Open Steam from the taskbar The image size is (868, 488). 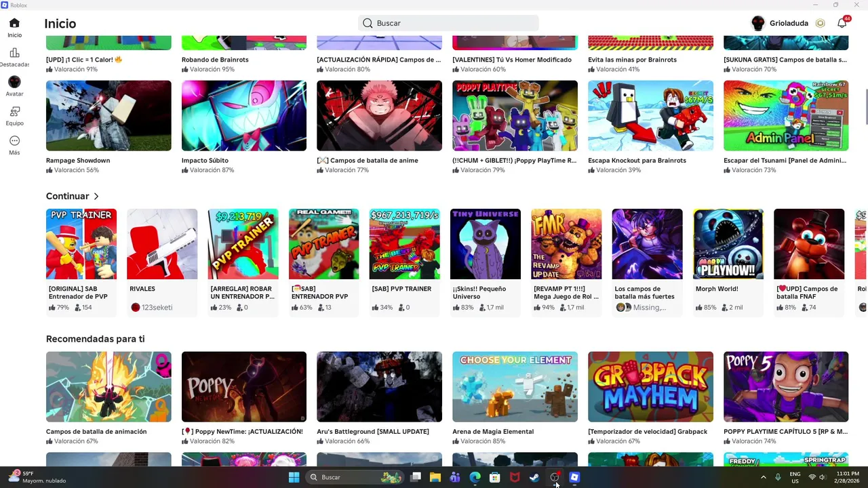coord(534,477)
